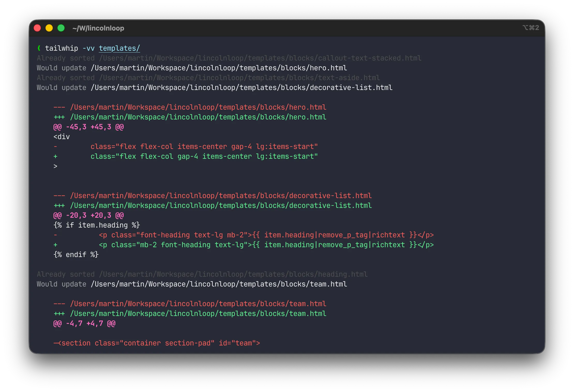Click the tailwhip command text
Image resolution: width=574 pixels, height=392 pixels.
pyautogui.click(x=62, y=48)
